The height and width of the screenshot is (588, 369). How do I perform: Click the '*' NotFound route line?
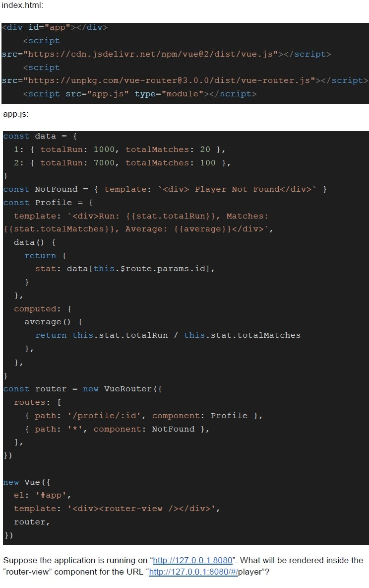pos(117,429)
